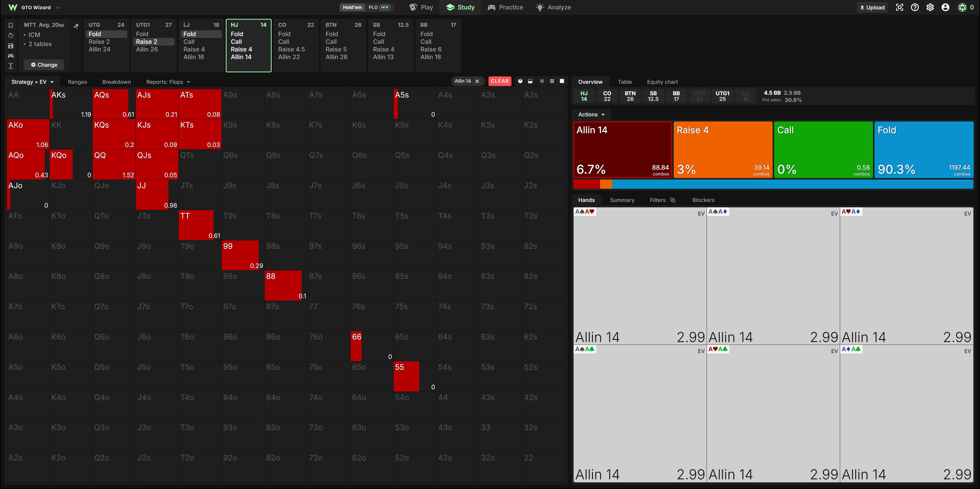Toggle the CO 22 position in Overview
The height and width of the screenshot is (489, 980).
coord(607,96)
